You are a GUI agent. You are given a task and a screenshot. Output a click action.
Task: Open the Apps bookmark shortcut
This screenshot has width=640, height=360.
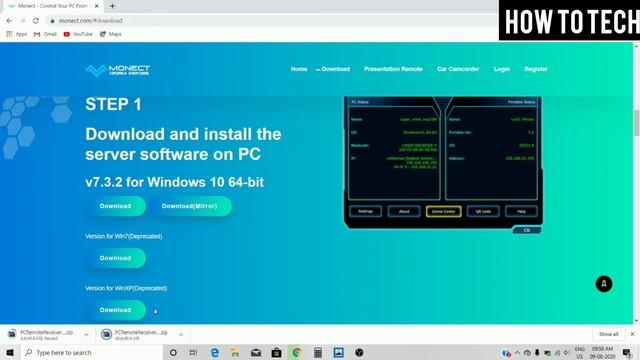pyautogui.click(x=17, y=34)
